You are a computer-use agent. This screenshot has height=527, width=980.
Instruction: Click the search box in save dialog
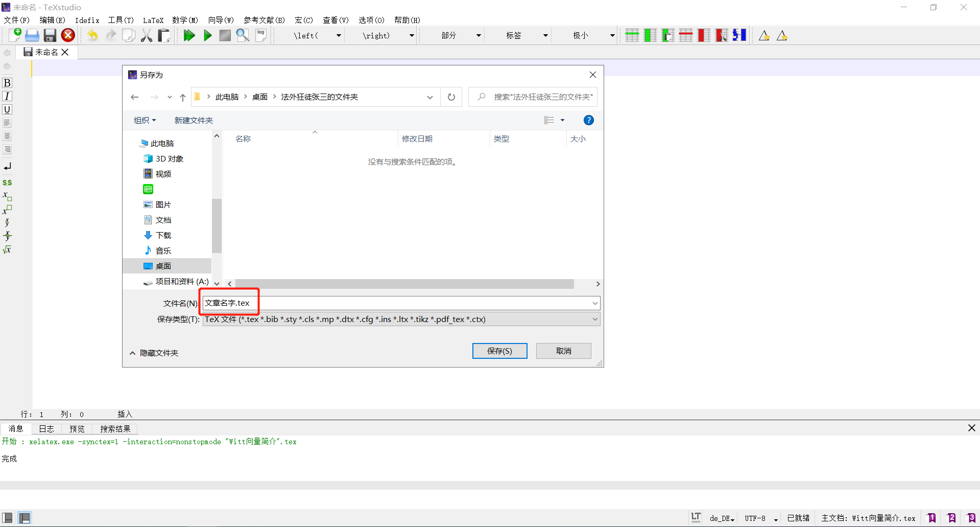(x=533, y=97)
